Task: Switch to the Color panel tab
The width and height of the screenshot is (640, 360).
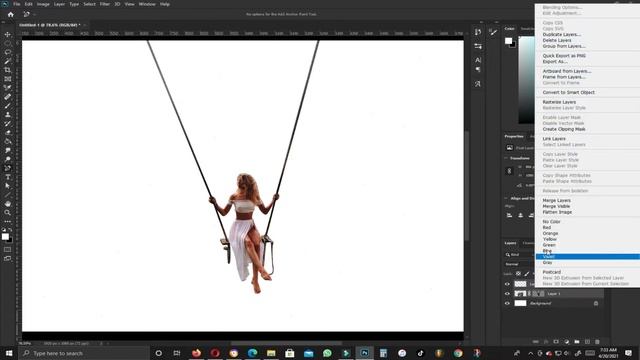Action: pyautogui.click(x=509, y=29)
